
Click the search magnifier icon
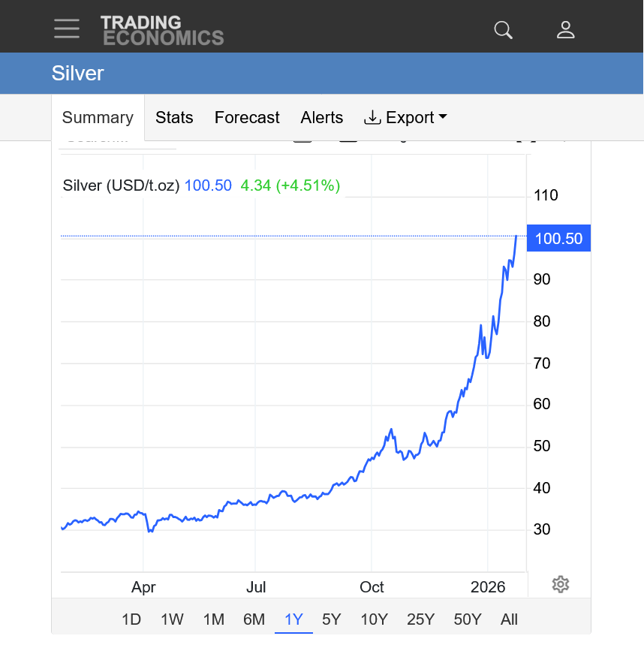coord(503,30)
